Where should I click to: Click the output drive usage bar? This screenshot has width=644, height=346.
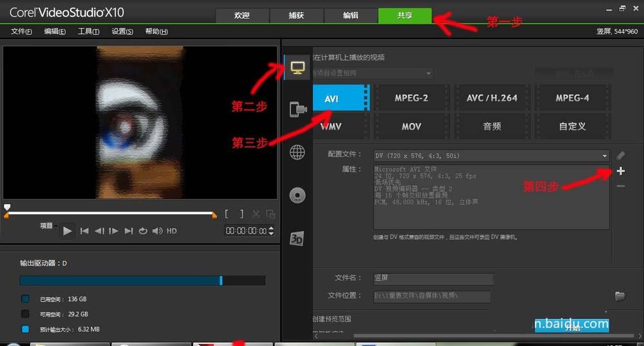pyautogui.click(x=142, y=280)
